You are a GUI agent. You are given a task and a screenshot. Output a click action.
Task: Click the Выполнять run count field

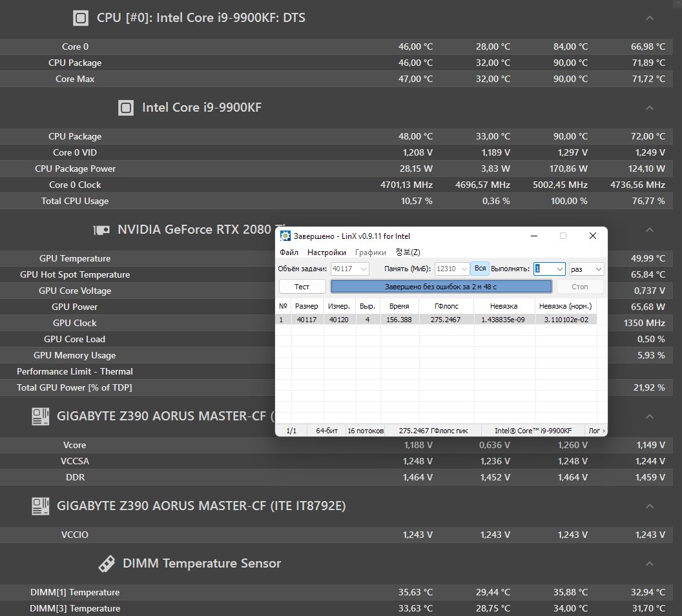pos(549,269)
